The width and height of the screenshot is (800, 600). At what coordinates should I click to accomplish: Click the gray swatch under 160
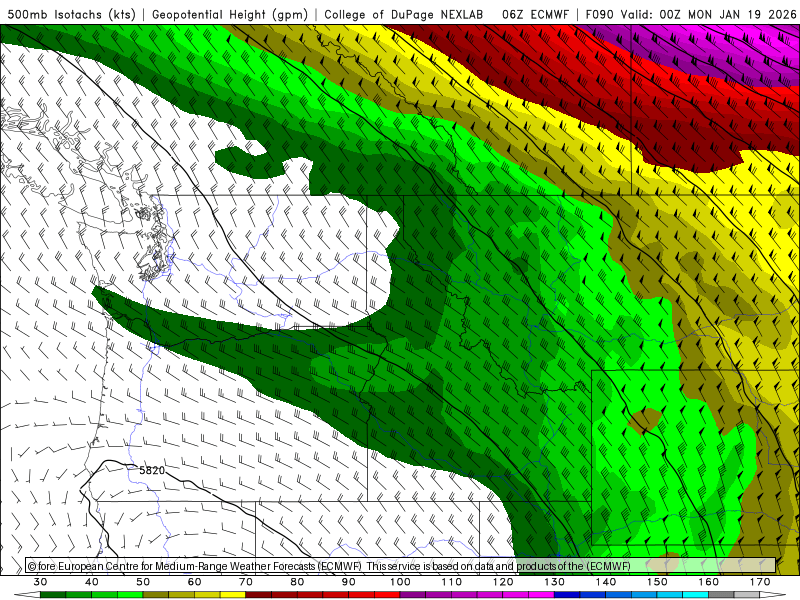click(721, 595)
